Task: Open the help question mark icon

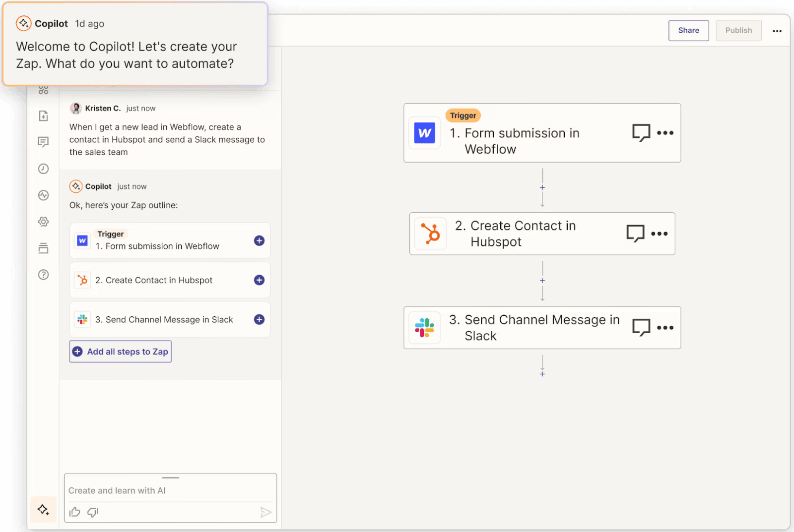Action: point(44,275)
